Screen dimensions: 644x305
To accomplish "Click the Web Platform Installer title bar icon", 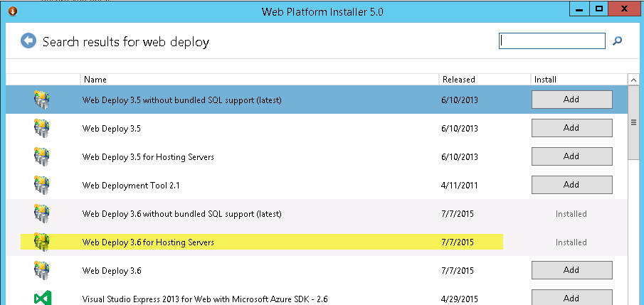I will click(13, 11).
